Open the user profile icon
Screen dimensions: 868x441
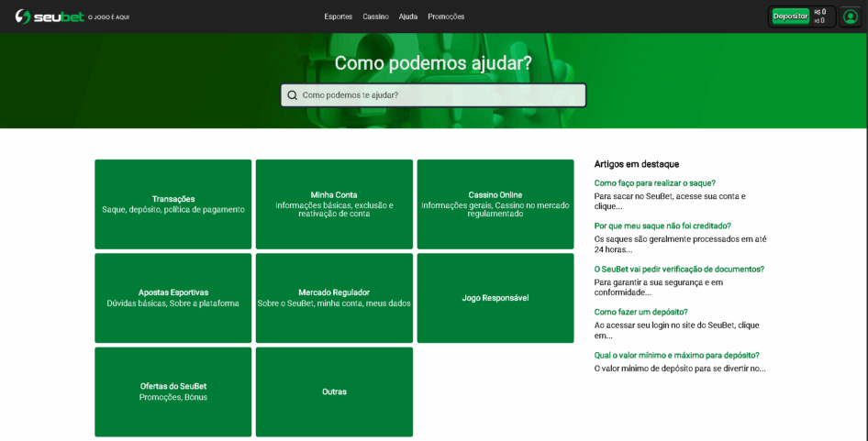pyautogui.click(x=850, y=17)
